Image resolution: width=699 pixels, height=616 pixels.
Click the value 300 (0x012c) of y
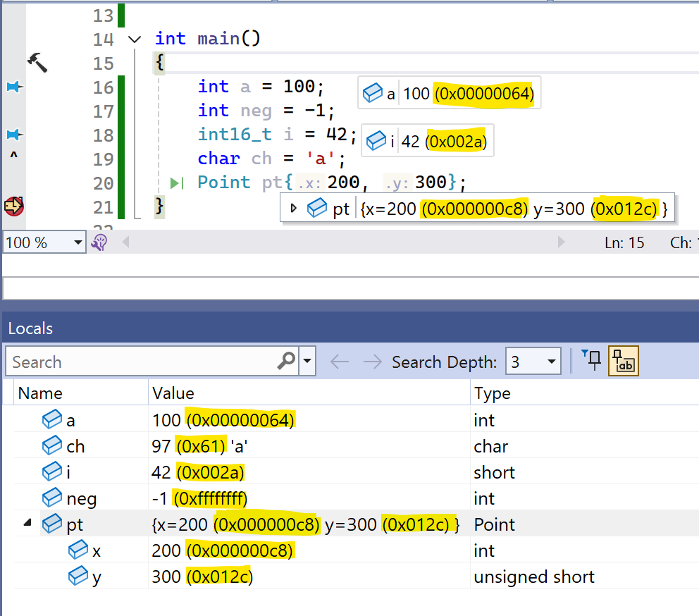click(202, 577)
